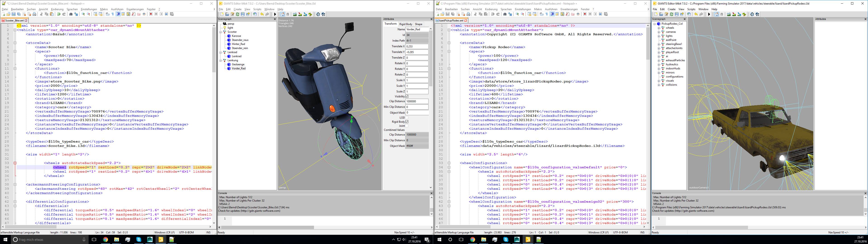Click the home view icon in Scooter_Bike editor toolbar

point(283,14)
